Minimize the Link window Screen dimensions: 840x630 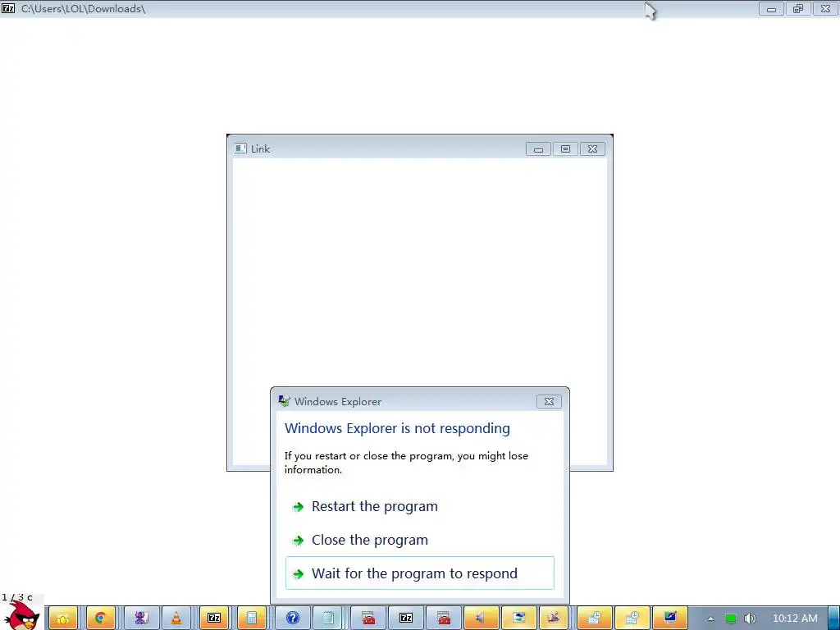click(x=538, y=149)
